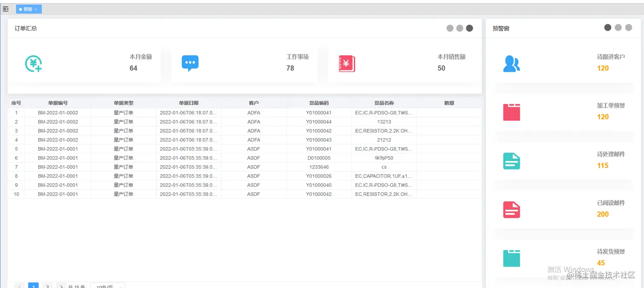
Task: Click the 已阅读邮件 label
Action: [611, 202]
